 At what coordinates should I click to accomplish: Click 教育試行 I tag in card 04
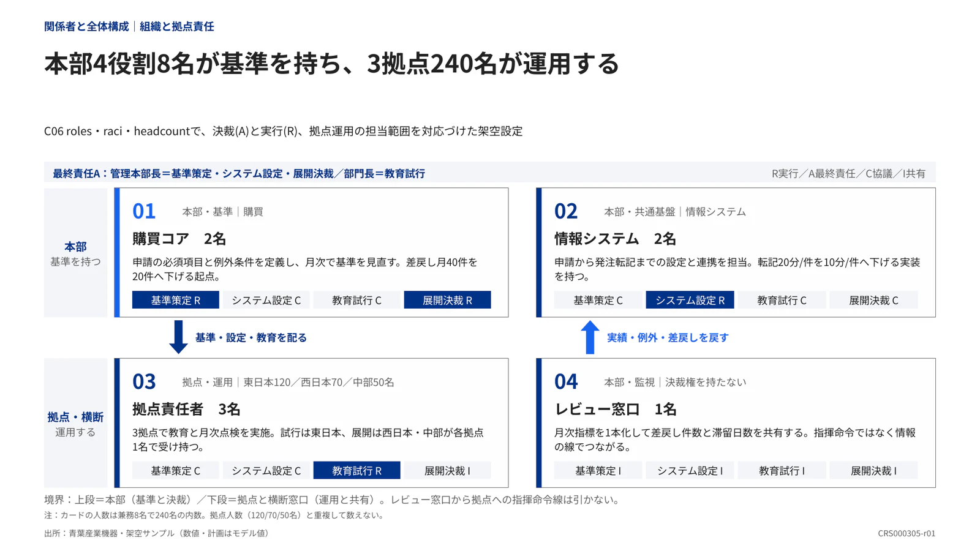(x=782, y=470)
